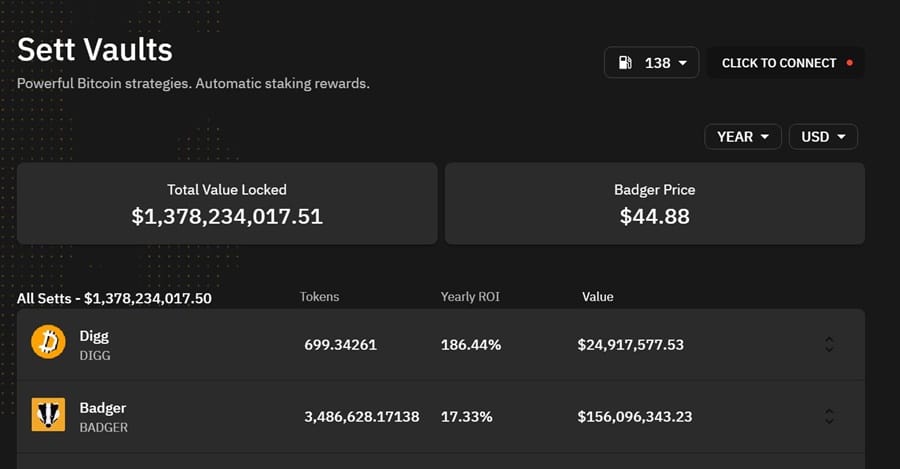
Task: Expand the Digg vault row chevron
Action: pyautogui.click(x=829, y=344)
